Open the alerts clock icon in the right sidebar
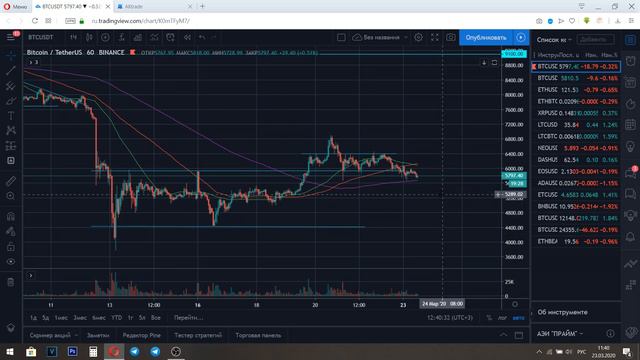Viewport: 640px width, 360px height. pos(631,61)
